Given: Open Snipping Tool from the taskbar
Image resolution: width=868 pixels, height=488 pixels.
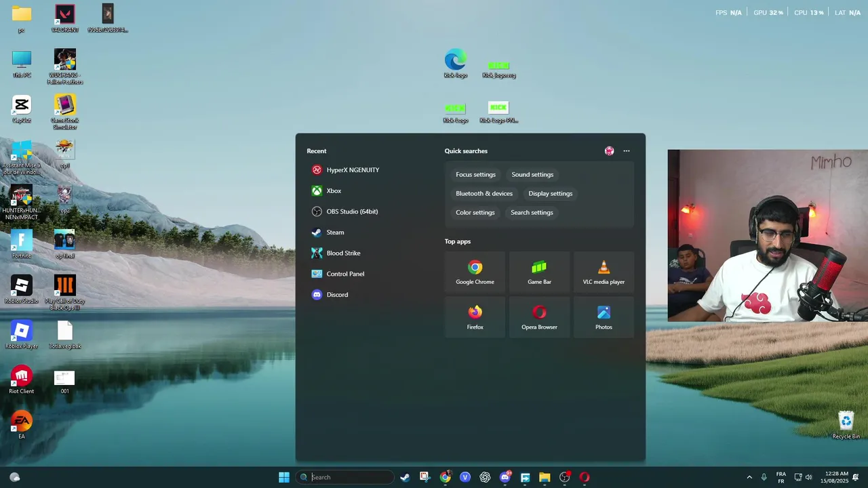Looking at the screenshot, I should pyautogui.click(x=425, y=477).
